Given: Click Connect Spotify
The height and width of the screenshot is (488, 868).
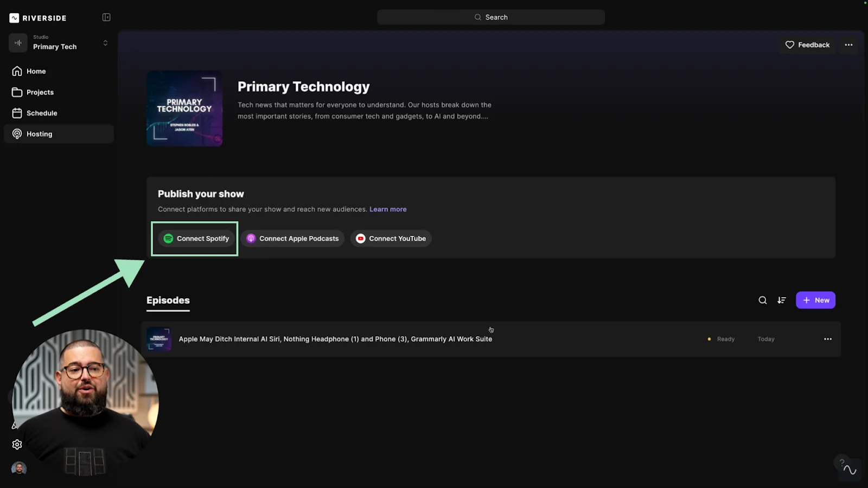Looking at the screenshot, I should (x=196, y=239).
